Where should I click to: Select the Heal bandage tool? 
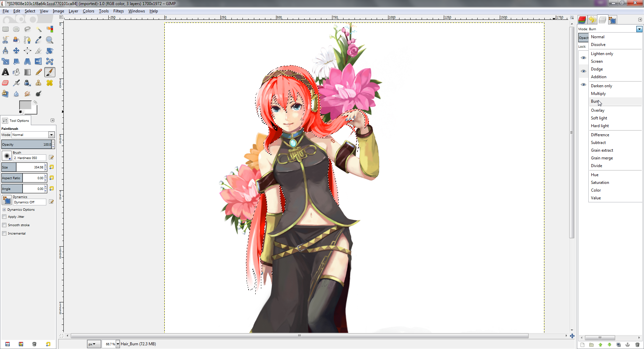[x=50, y=83]
